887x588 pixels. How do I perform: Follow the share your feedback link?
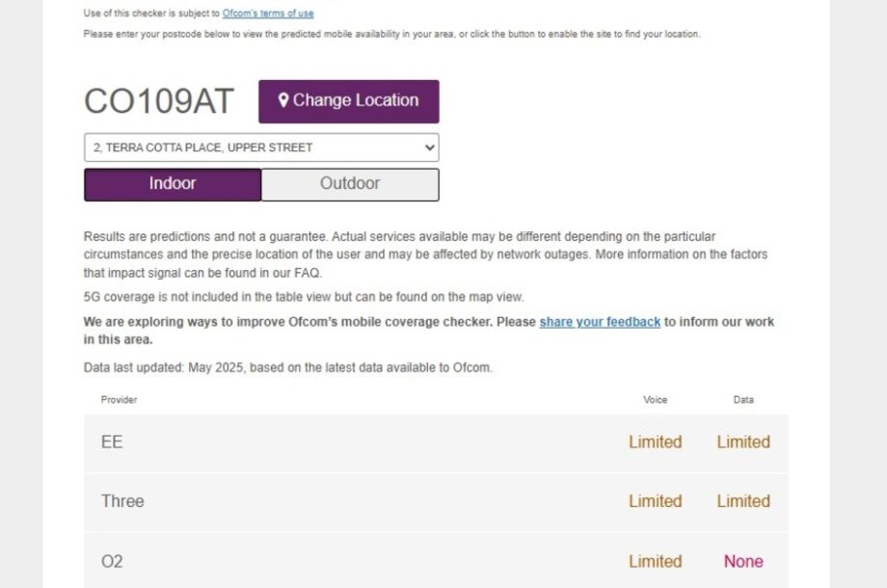coord(600,322)
